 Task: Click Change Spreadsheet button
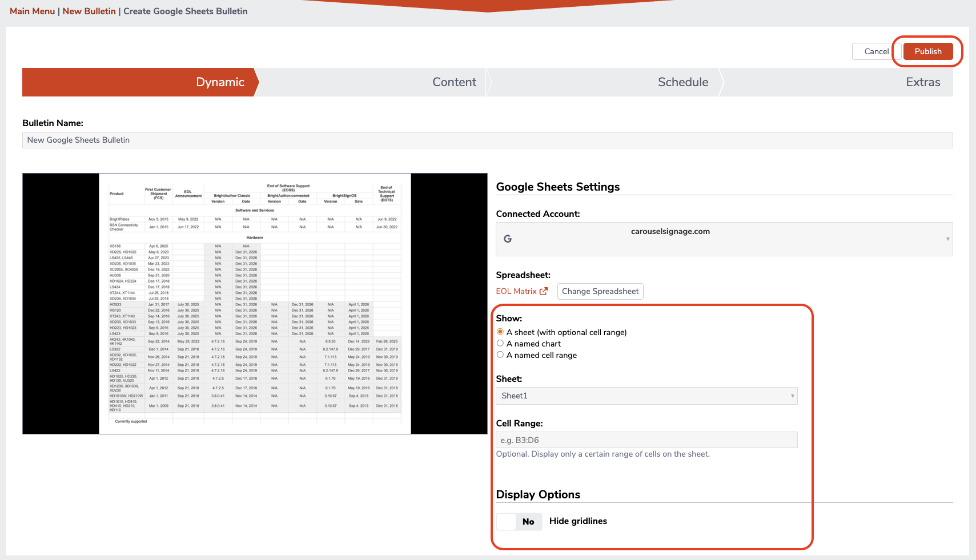[600, 291]
